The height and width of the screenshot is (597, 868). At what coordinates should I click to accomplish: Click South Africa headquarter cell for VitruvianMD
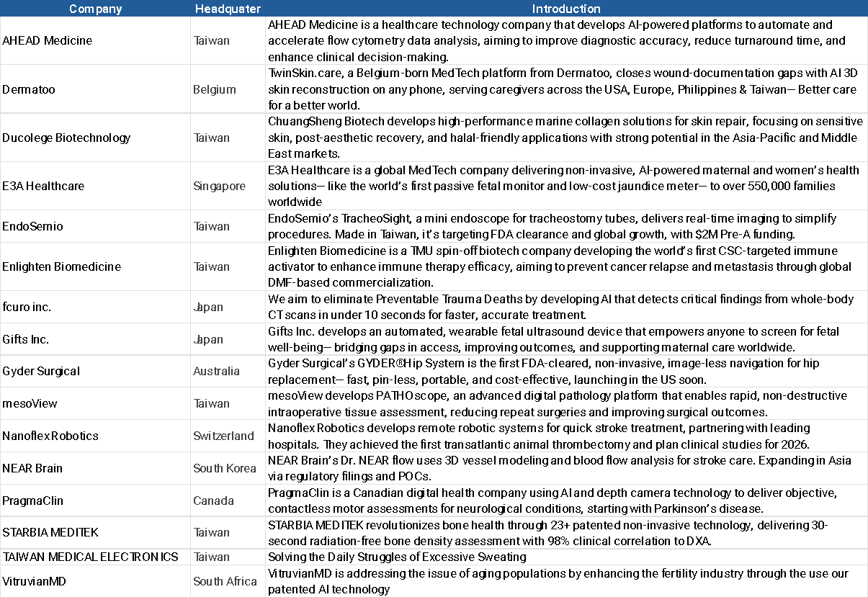[228, 581]
